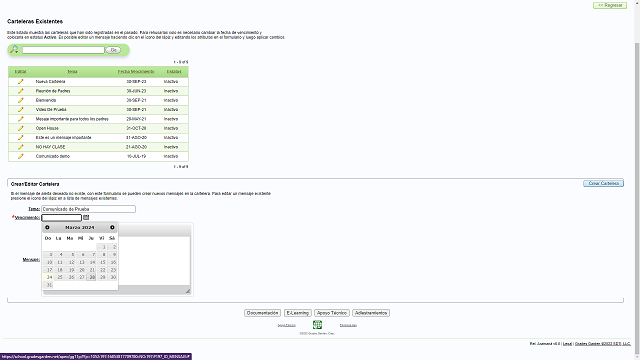Open the E-Learning button
The width and height of the screenshot is (640, 360).
point(298,313)
